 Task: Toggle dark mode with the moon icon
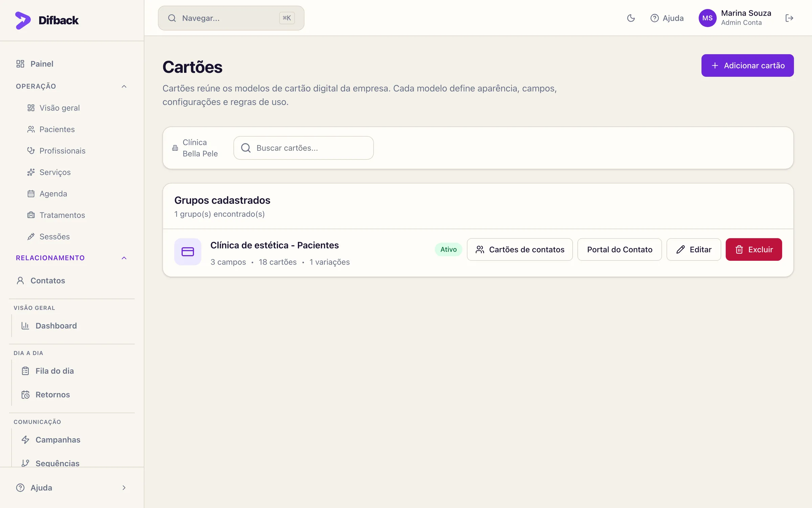631,18
